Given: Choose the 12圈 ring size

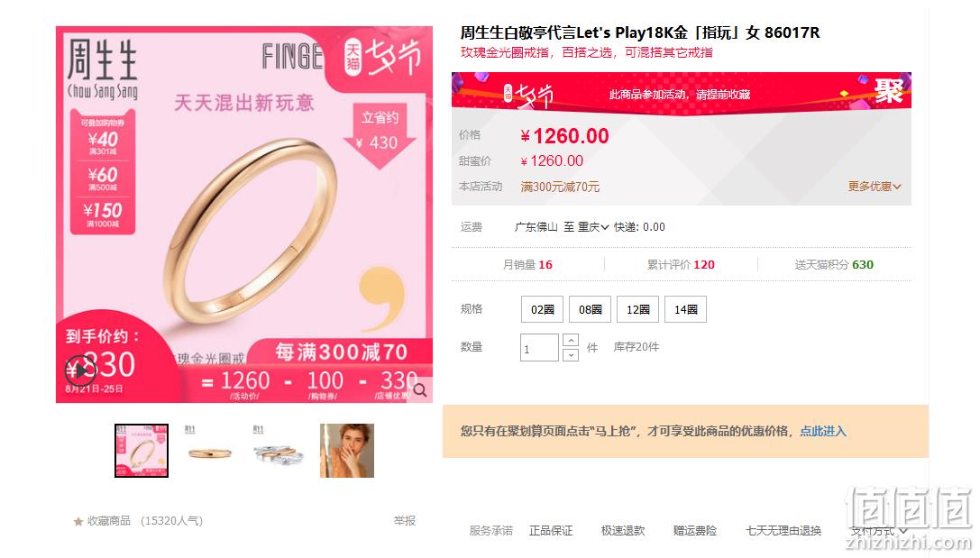Looking at the screenshot, I should (x=637, y=309).
